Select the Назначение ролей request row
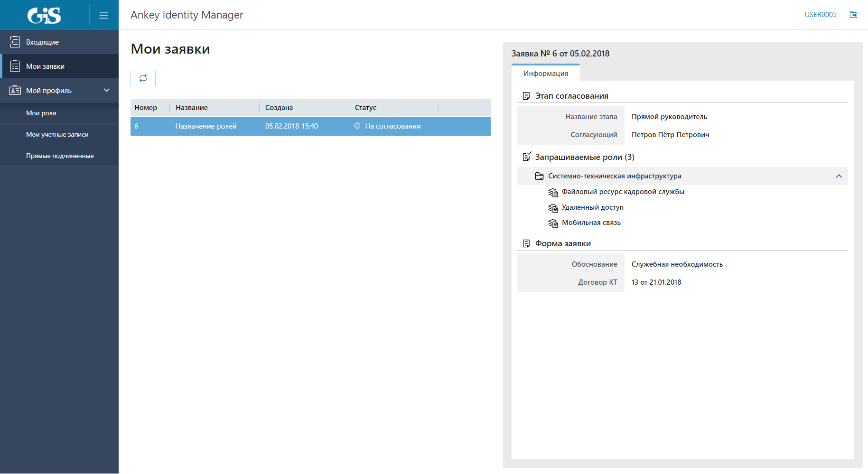Screen dimensions: 868x474 (206, 126)
